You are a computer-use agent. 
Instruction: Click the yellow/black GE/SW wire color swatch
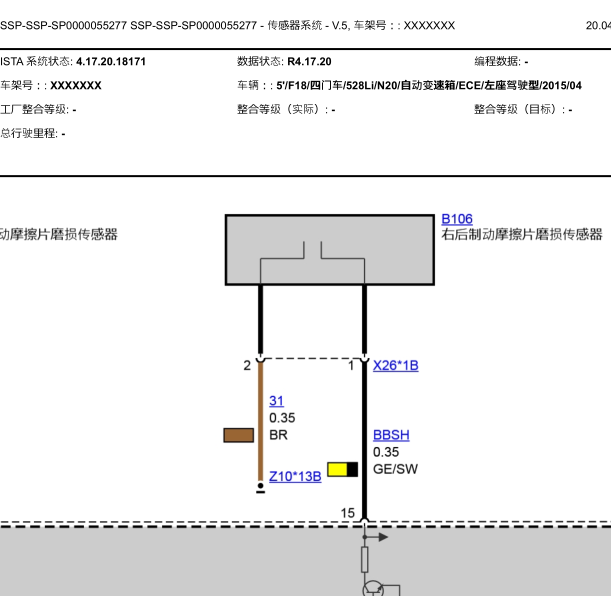coord(343,469)
